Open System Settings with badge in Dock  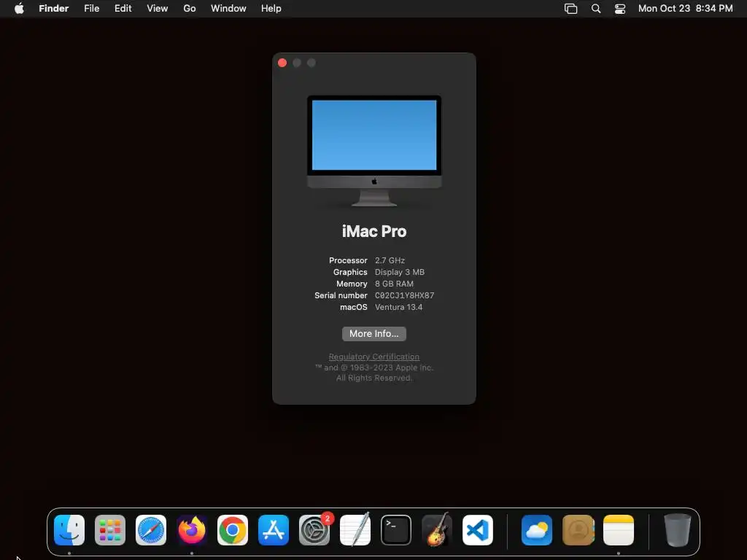[x=314, y=530]
